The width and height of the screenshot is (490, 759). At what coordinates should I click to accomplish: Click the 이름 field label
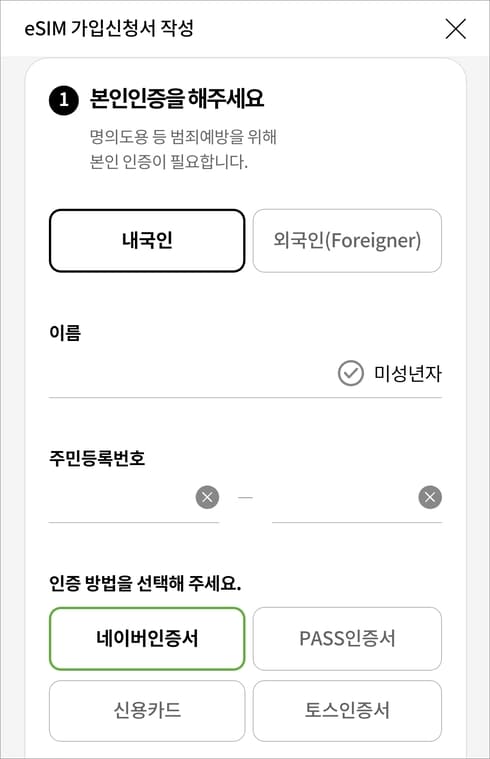(x=65, y=333)
